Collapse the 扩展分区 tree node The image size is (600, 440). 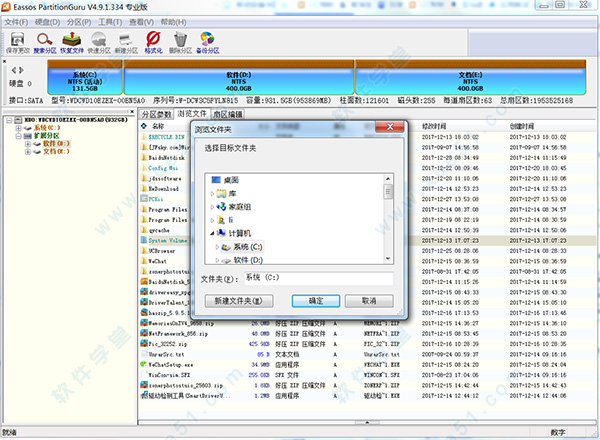point(18,136)
